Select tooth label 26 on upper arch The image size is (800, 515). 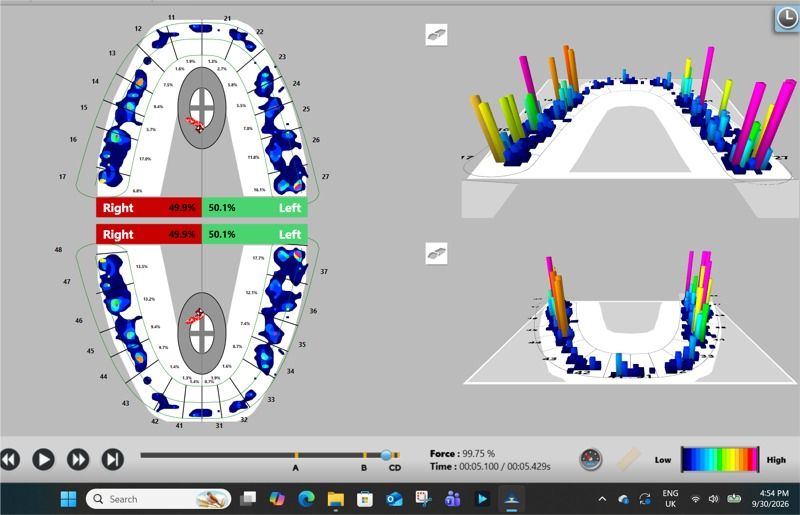click(316, 140)
